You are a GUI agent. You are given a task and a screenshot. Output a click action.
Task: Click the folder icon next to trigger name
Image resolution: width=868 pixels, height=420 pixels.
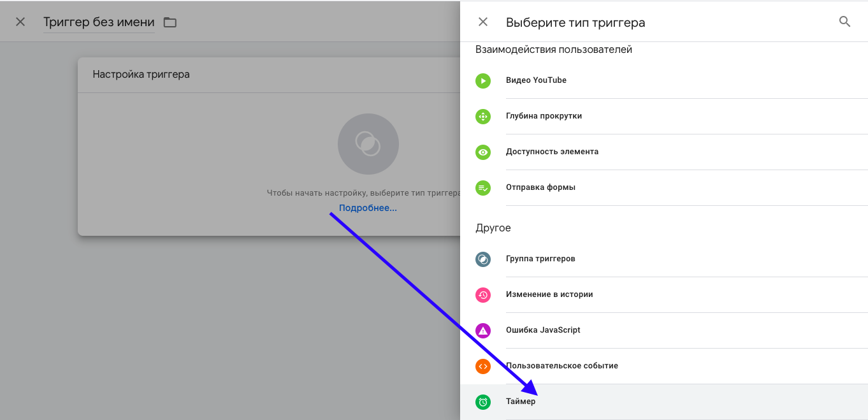(170, 22)
